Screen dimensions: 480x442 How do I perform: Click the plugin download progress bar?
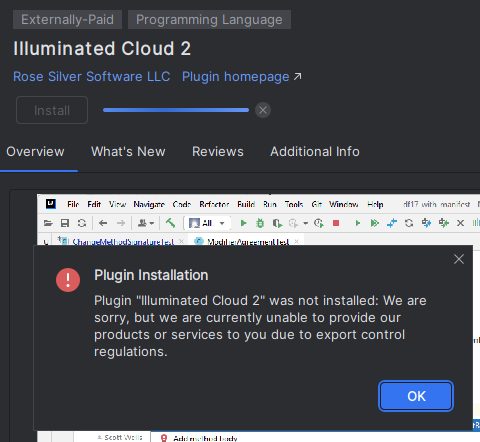176,110
